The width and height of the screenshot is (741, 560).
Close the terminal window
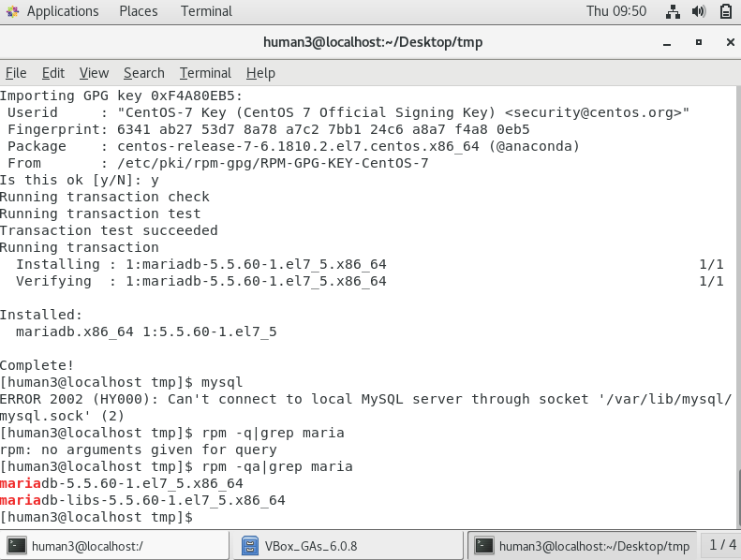[730, 42]
